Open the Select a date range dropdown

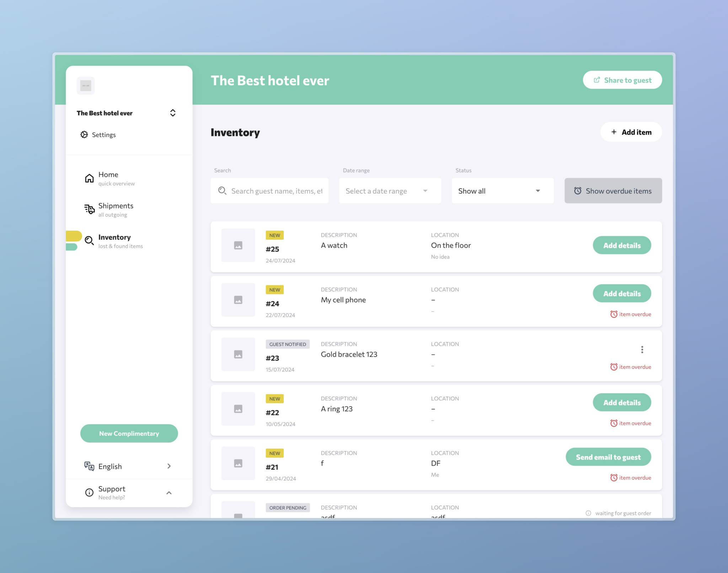click(x=390, y=191)
